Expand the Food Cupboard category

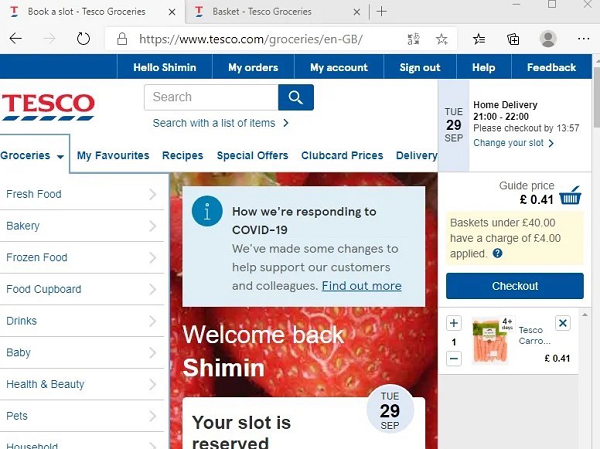[82, 289]
